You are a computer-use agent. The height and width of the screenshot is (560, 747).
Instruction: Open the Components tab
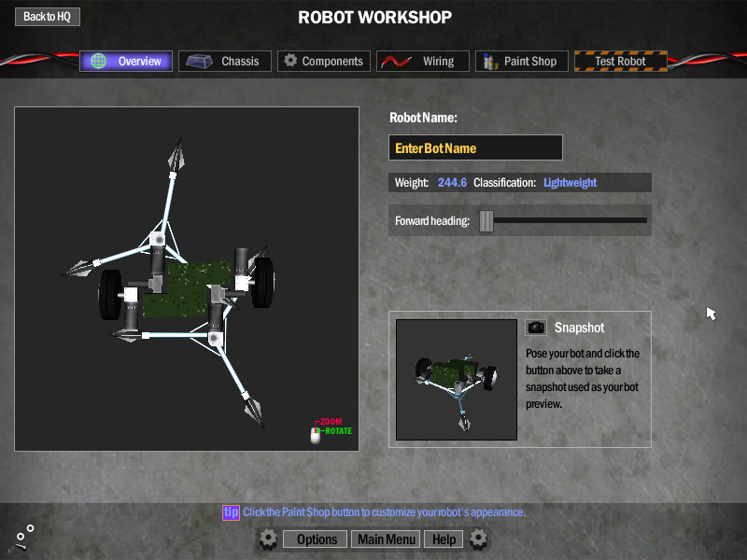(324, 61)
